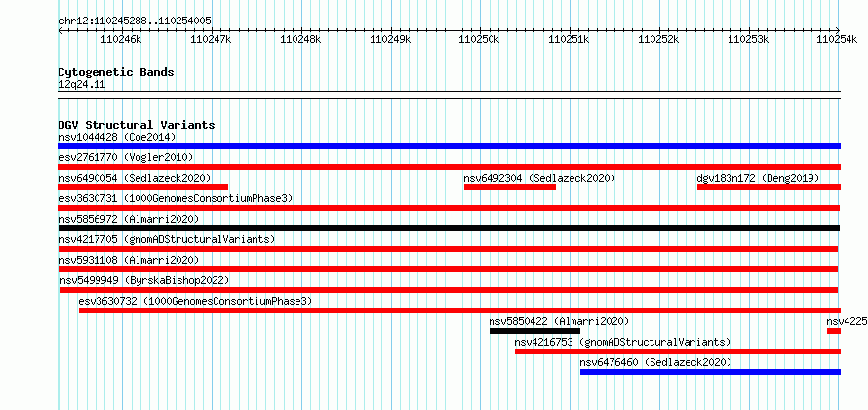Image resolution: width=868 pixels, height=410 pixels.
Task: Click the DGV Structural Variants track title
Action: coord(137,125)
